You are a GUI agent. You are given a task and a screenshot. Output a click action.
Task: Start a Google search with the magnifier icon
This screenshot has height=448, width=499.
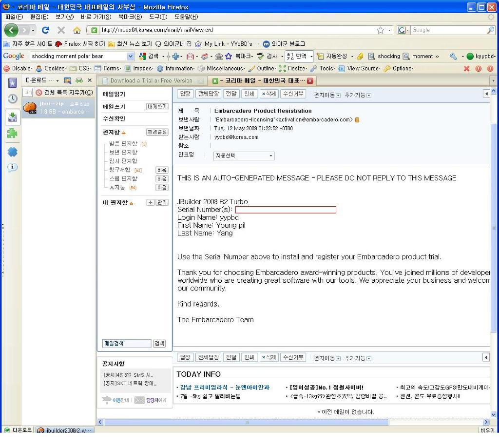[490, 30]
